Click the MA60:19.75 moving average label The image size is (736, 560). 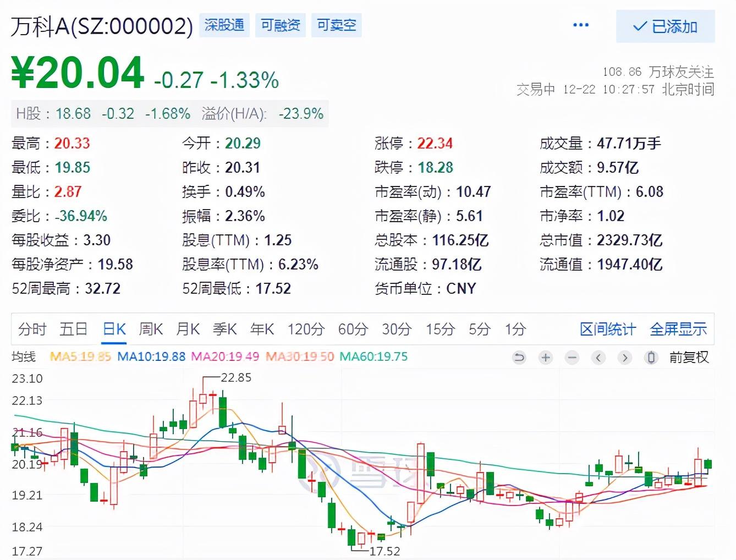[x=374, y=356]
